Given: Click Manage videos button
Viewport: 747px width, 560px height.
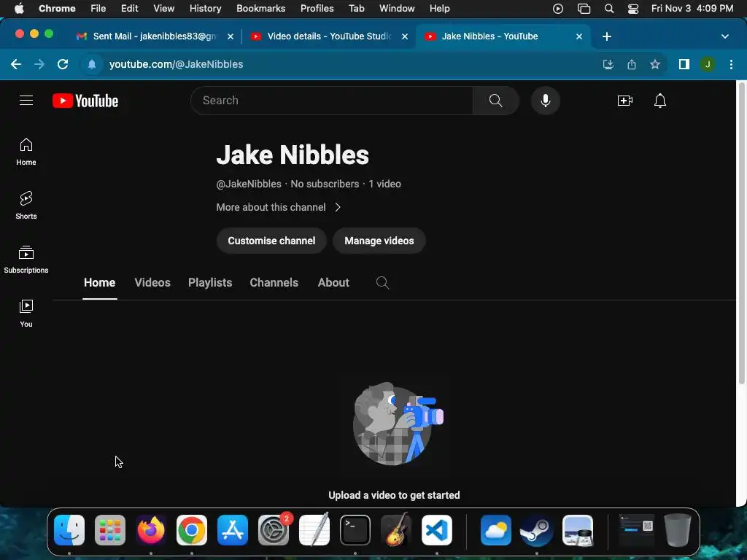Looking at the screenshot, I should (379, 241).
